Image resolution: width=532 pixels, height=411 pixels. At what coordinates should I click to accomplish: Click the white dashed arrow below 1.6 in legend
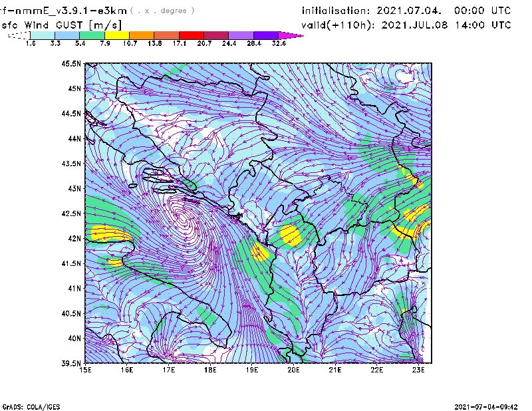pos(19,35)
